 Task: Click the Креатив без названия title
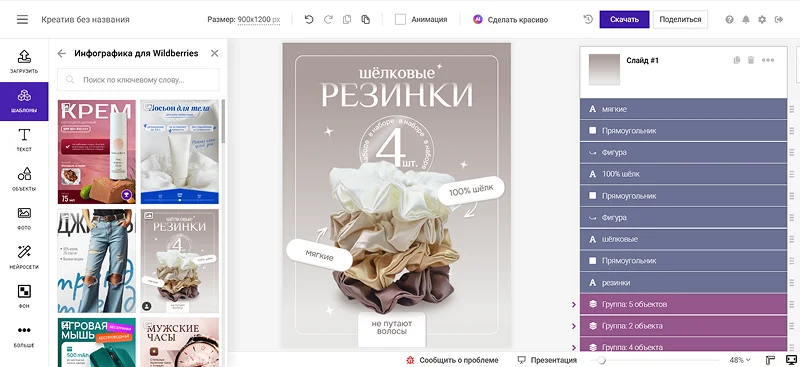[x=85, y=19]
